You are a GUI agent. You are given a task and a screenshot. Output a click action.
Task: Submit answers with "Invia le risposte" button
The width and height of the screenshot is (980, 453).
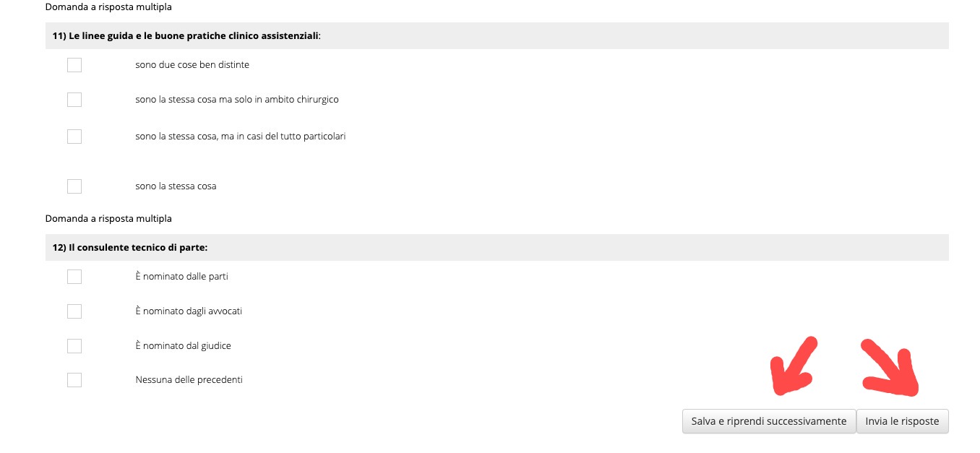[x=903, y=421]
